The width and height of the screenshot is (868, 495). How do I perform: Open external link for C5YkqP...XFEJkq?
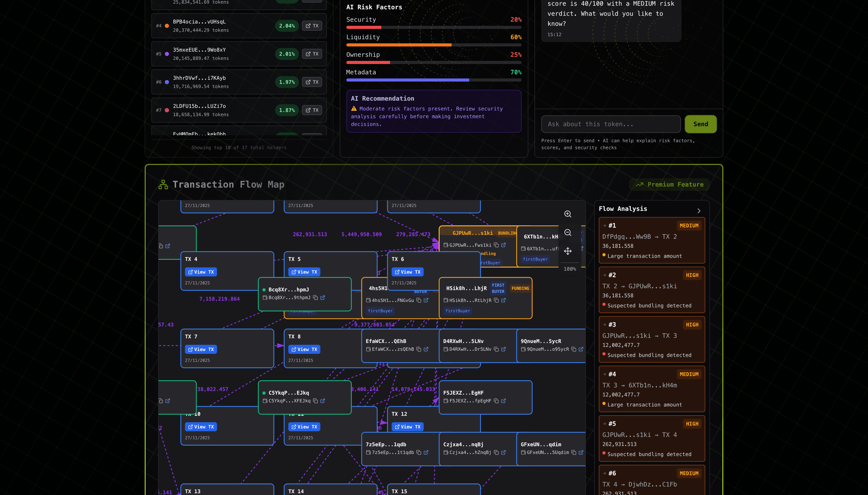tap(323, 401)
